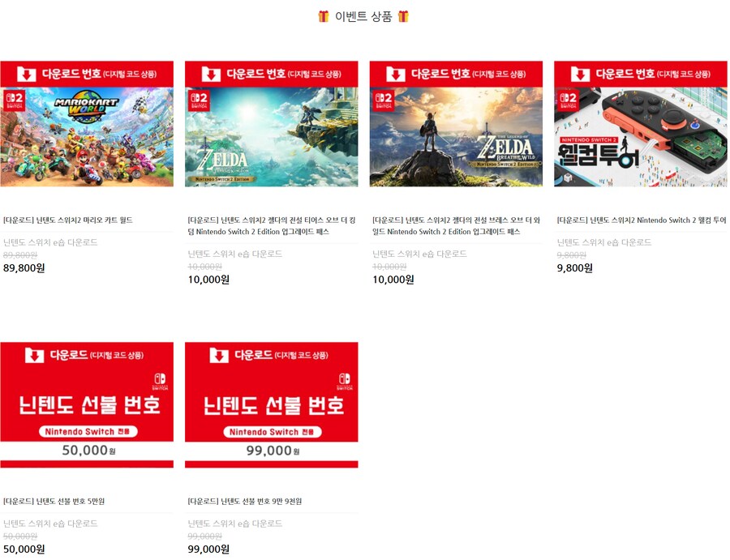Click the 9,800원 price of 웰컴 투어
Screen dimensions: 730x560
coord(575,268)
